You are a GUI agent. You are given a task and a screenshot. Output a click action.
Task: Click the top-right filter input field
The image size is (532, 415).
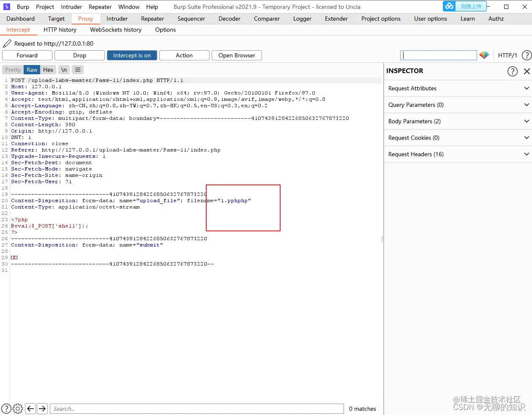coord(439,55)
